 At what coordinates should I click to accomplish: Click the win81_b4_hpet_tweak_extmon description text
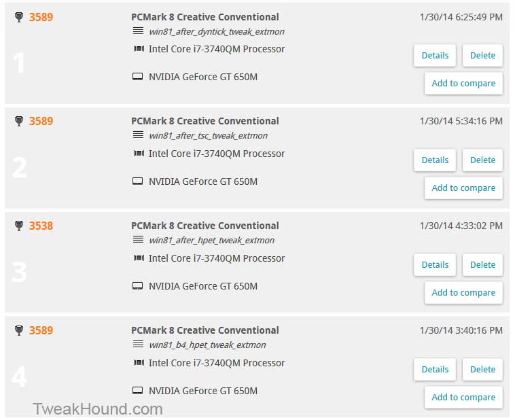coord(207,345)
